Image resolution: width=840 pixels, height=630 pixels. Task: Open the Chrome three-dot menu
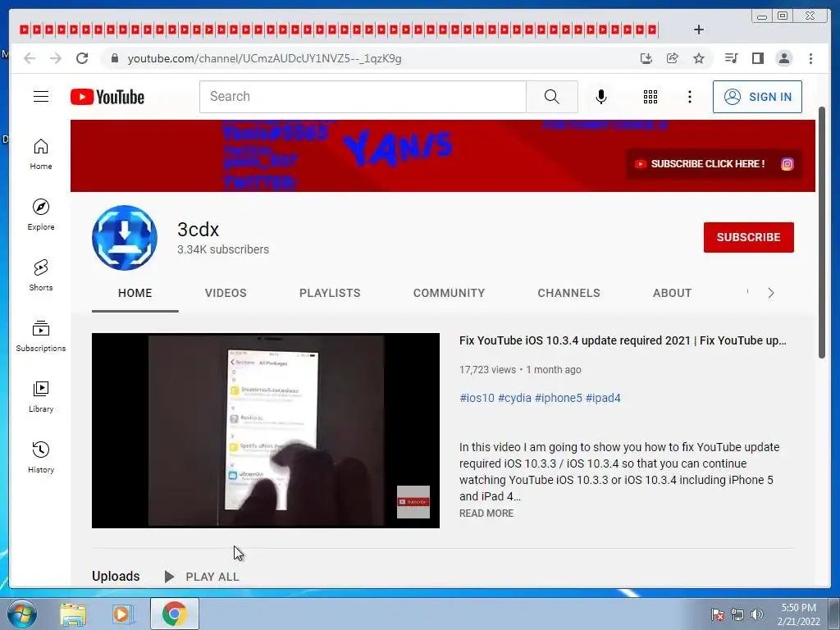pyautogui.click(x=810, y=58)
